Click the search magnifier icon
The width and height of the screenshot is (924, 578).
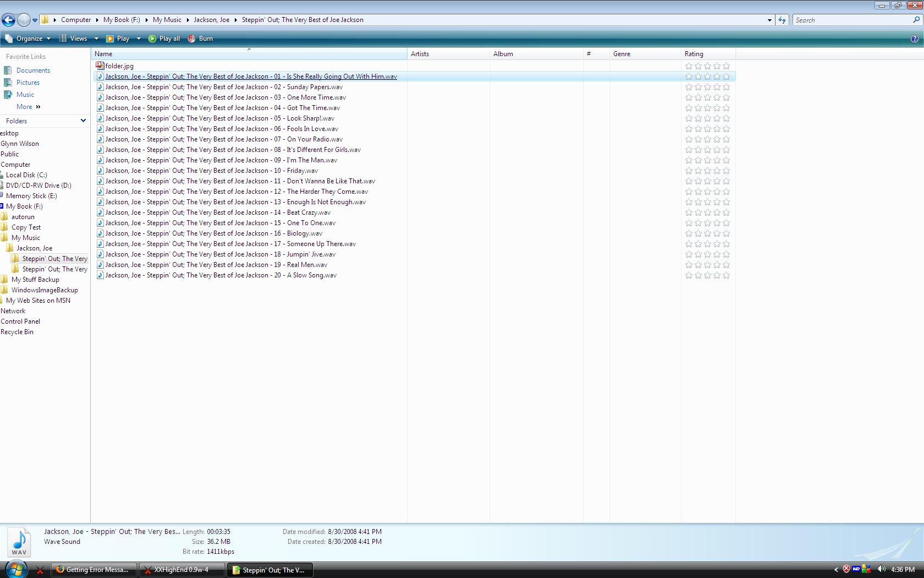coord(916,20)
